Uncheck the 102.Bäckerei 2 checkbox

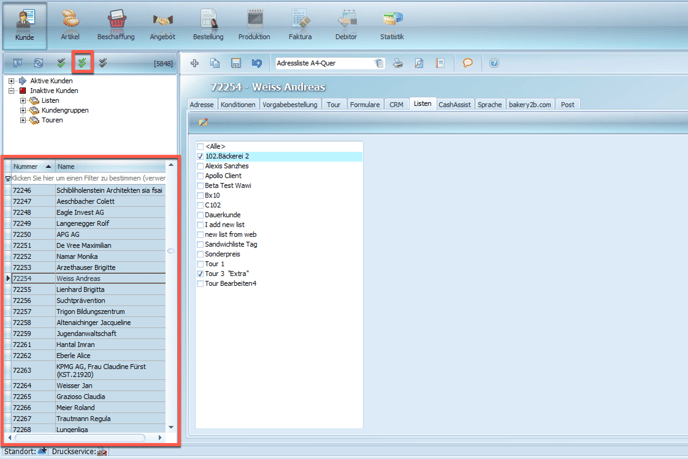[201, 156]
